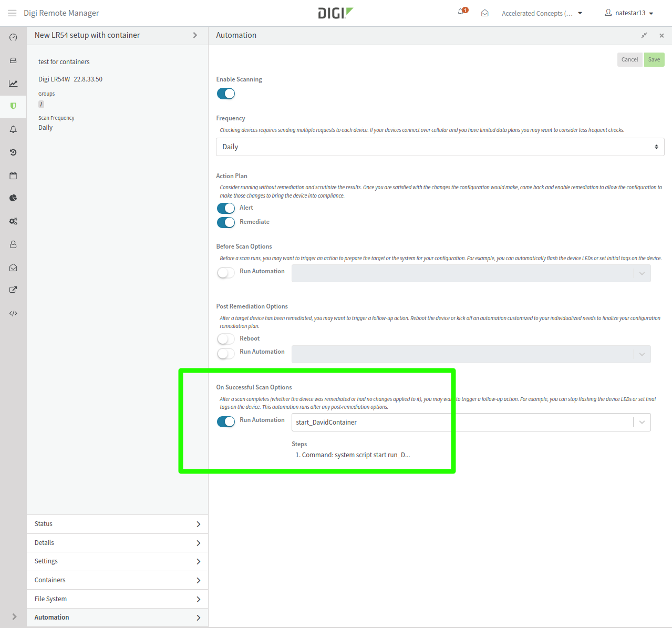Open the bell alerts icon in the left sidebar
The width and height of the screenshot is (672, 628).
click(x=13, y=129)
